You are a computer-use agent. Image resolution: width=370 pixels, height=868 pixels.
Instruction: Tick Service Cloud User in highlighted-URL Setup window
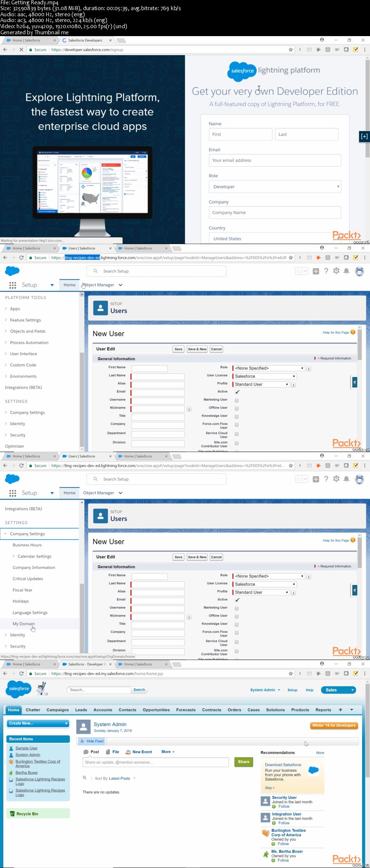pyautogui.click(x=237, y=434)
